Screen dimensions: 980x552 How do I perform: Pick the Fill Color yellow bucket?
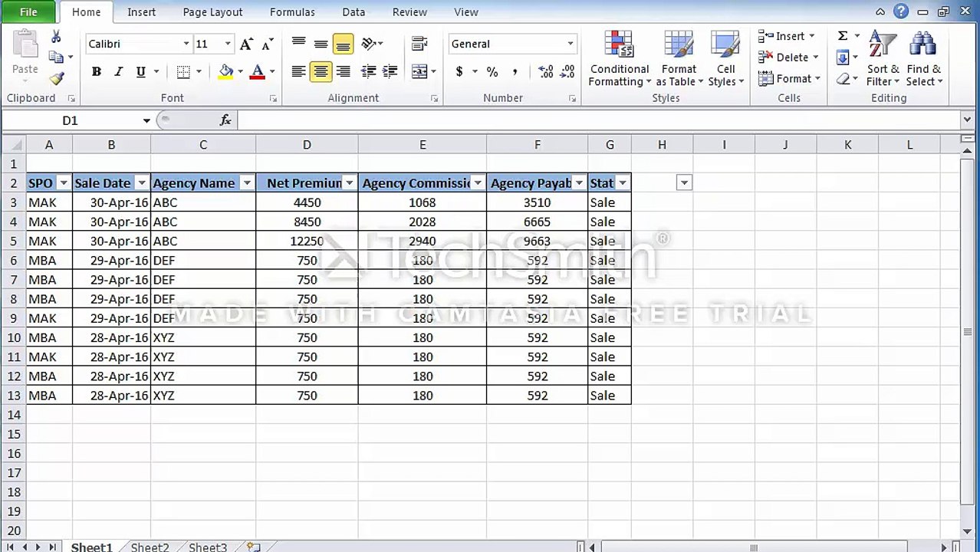coord(225,72)
